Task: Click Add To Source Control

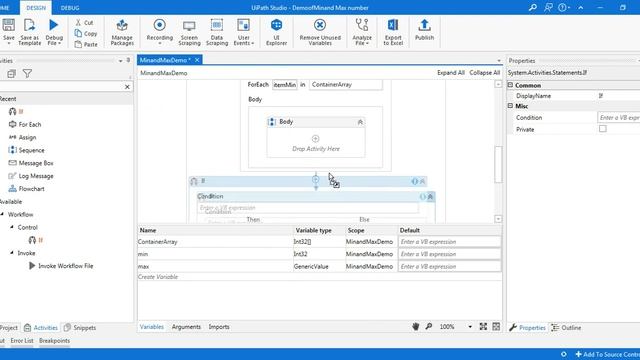Action: (x=607, y=354)
